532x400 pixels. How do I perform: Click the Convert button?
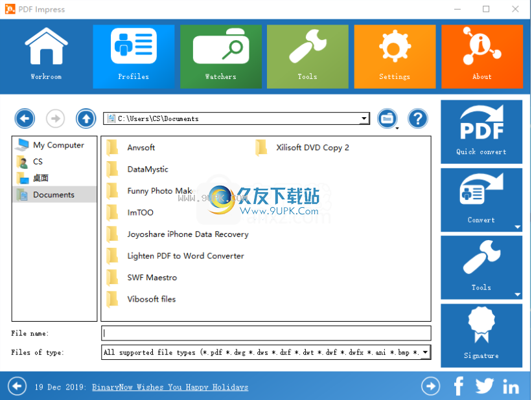481,199
